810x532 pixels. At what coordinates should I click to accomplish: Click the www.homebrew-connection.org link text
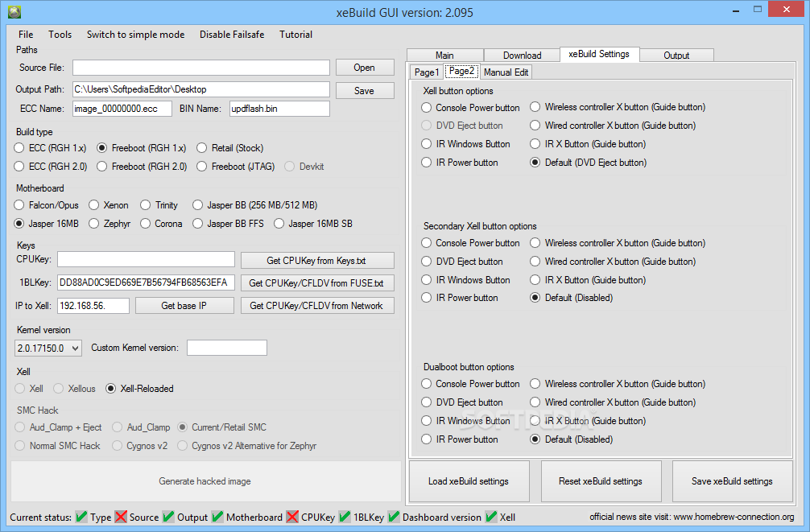pyautogui.click(x=734, y=517)
